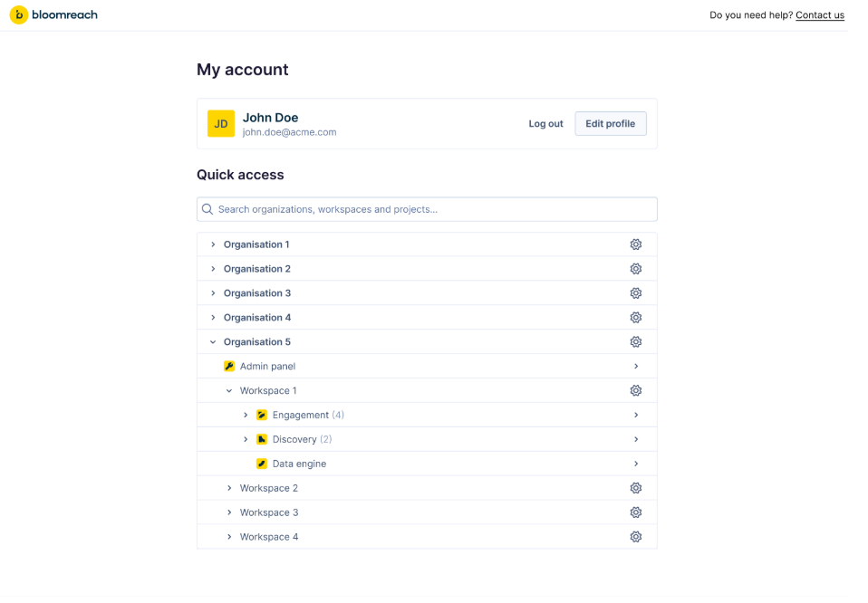Screen dimensions: 868x603
Task: Select the Data engine label
Action: click(x=300, y=464)
